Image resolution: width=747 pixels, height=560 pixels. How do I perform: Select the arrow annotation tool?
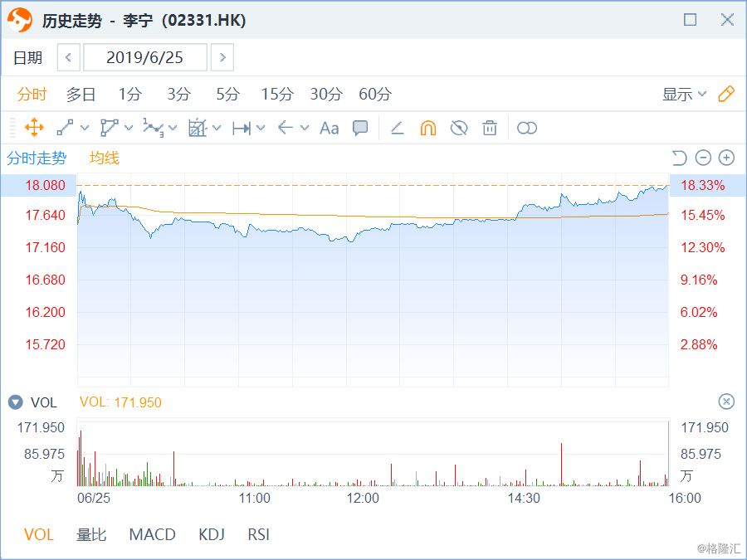[x=286, y=128]
